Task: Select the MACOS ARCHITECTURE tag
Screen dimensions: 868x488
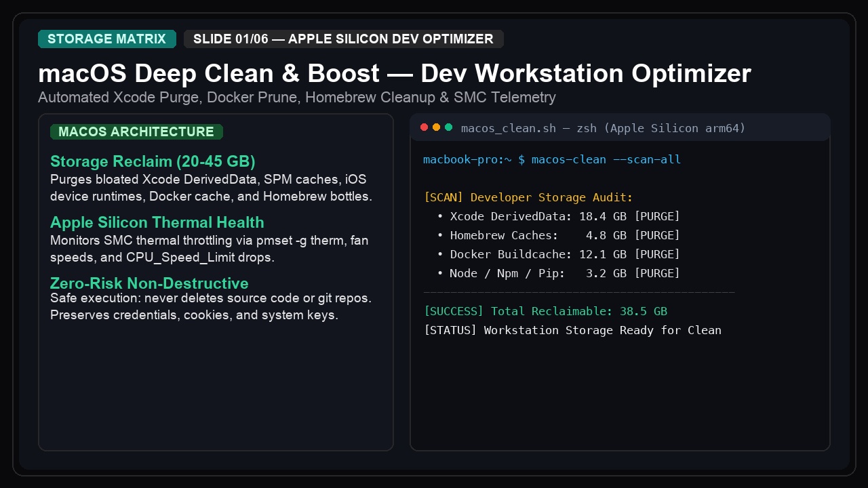Action: coord(136,131)
